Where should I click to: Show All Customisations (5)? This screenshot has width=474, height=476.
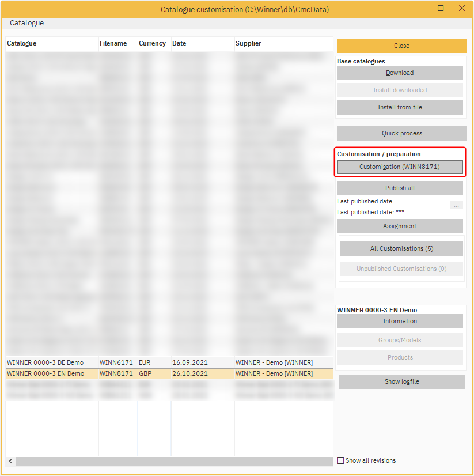click(401, 248)
